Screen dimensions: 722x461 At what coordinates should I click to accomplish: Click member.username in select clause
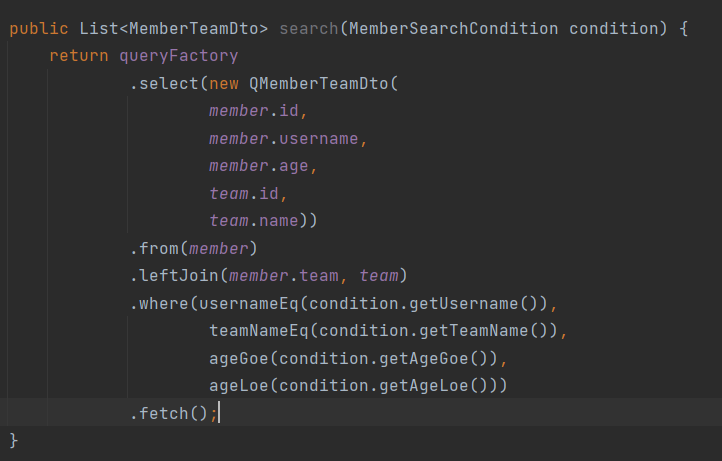click(x=284, y=139)
